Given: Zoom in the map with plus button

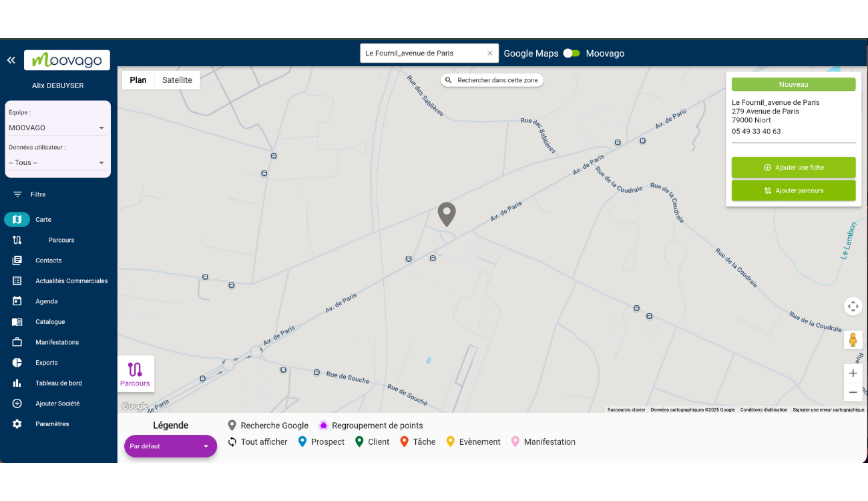Looking at the screenshot, I should pos(853,373).
